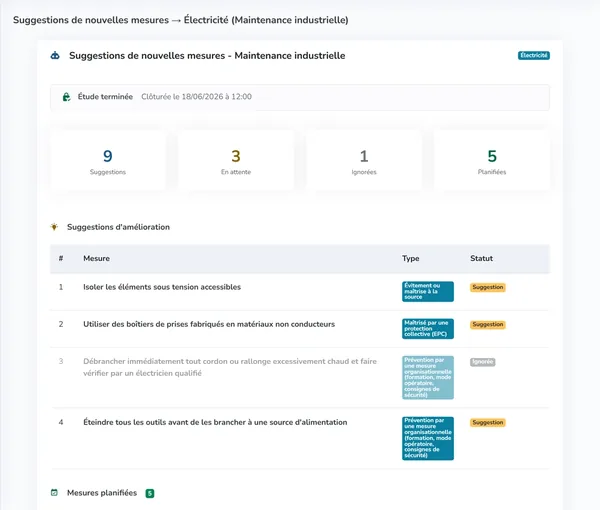Click the faded organisational type tag in row 3
The width and height of the screenshot is (600, 510).
pos(428,378)
